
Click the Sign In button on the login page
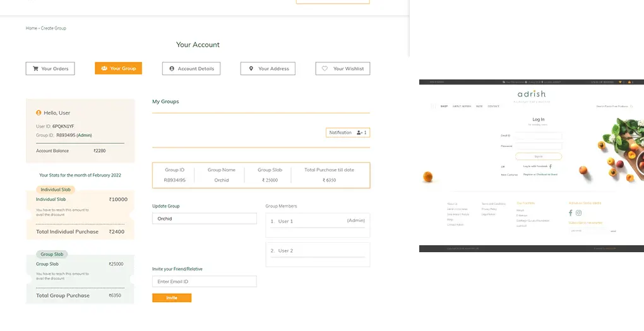click(x=539, y=156)
